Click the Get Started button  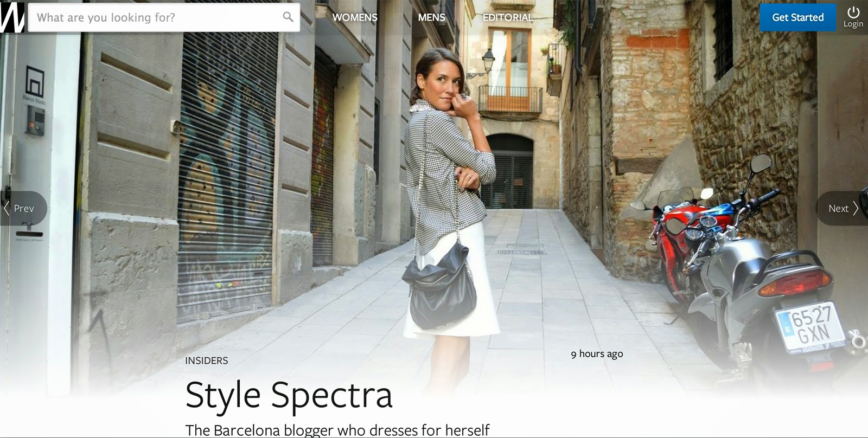click(797, 17)
